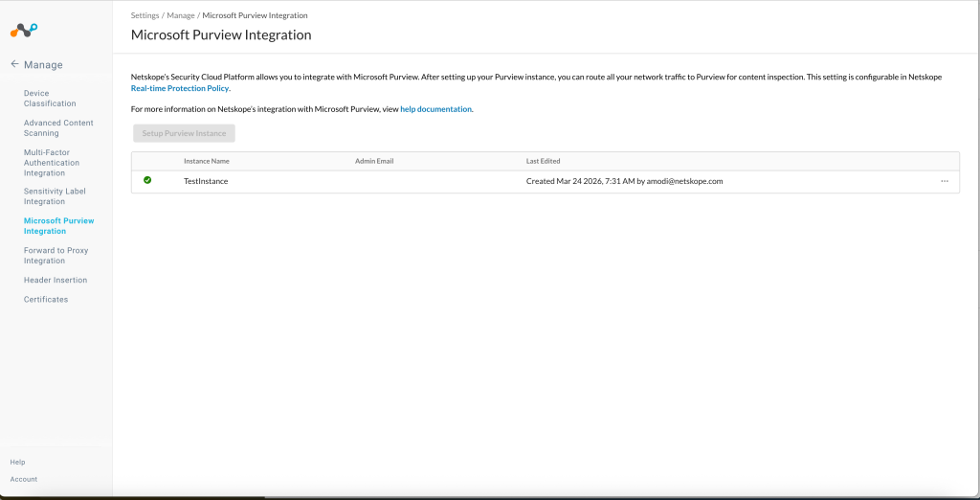Screen dimensions: 980x500
Task: Click the back arrow beside Manage
Action: [14, 64]
